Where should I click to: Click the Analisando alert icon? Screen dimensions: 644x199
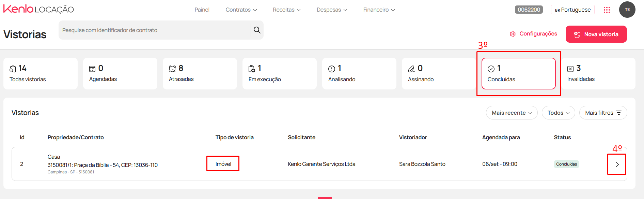click(x=332, y=69)
